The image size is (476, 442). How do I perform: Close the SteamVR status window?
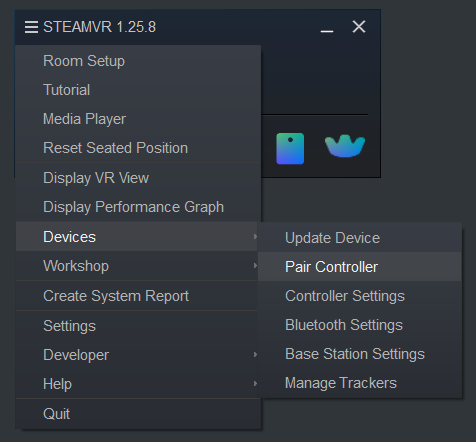pos(359,26)
